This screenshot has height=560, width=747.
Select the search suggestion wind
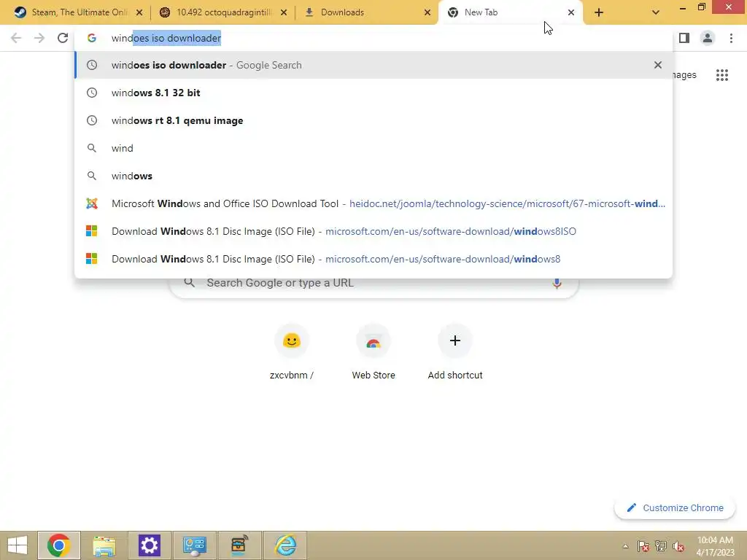(x=373, y=148)
